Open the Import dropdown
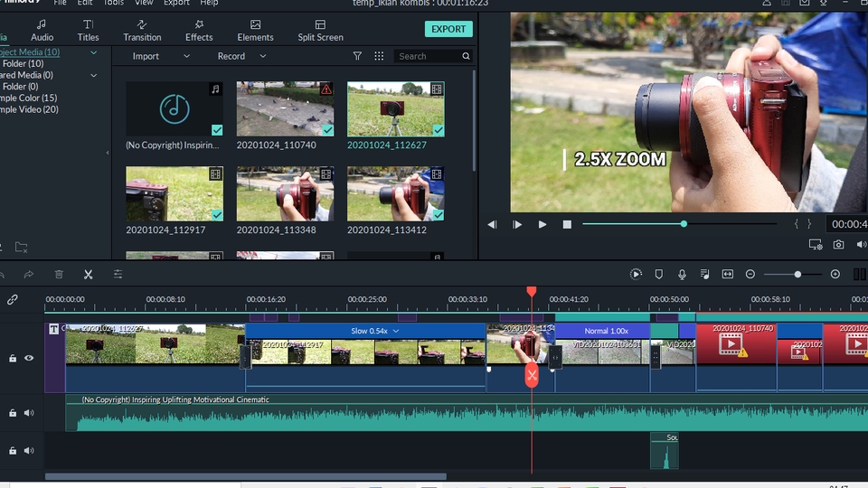Viewport: 868px width, 488px height. coord(161,56)
